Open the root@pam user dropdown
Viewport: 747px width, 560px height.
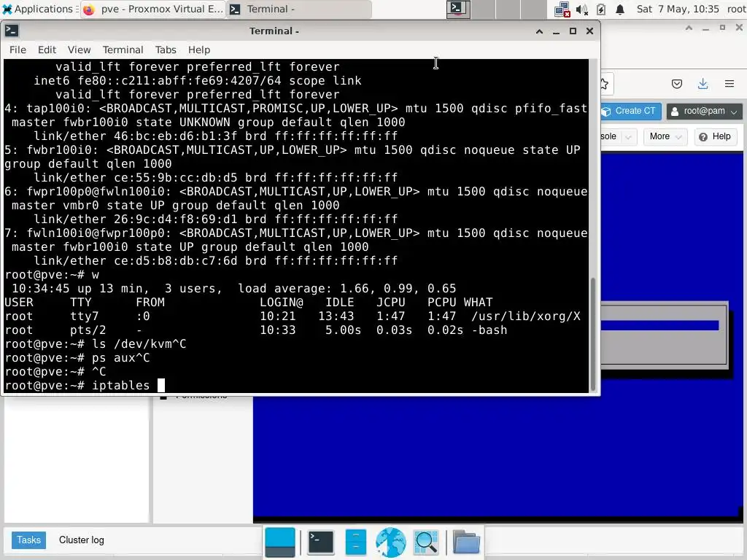point(704,111)
